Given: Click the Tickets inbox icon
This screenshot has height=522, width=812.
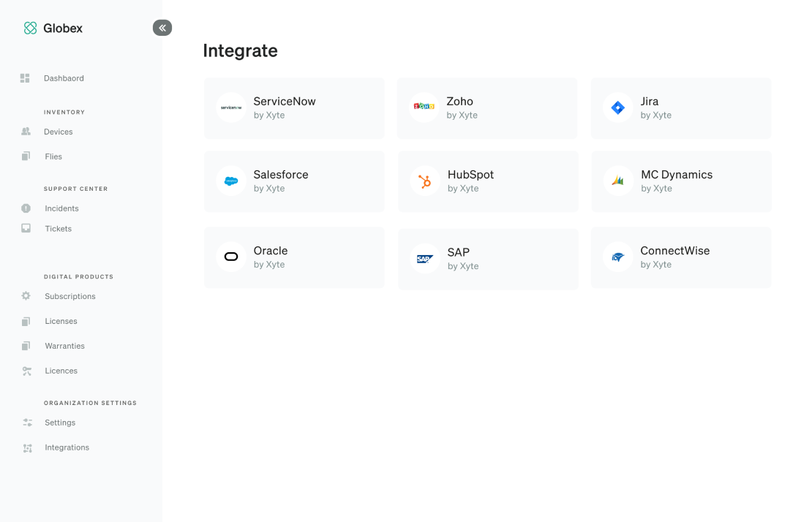Looking at the screenshot, I should click(26, 228).
